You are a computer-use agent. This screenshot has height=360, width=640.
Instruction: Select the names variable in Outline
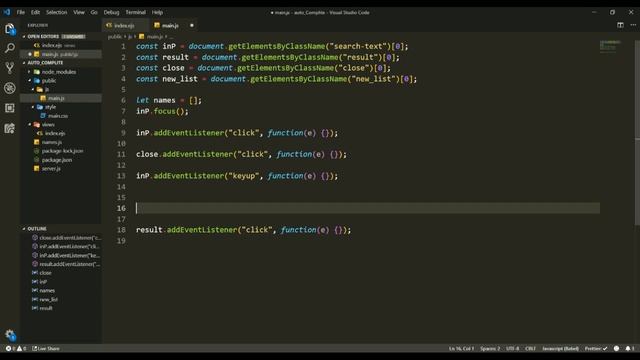(x=47, y=291)
